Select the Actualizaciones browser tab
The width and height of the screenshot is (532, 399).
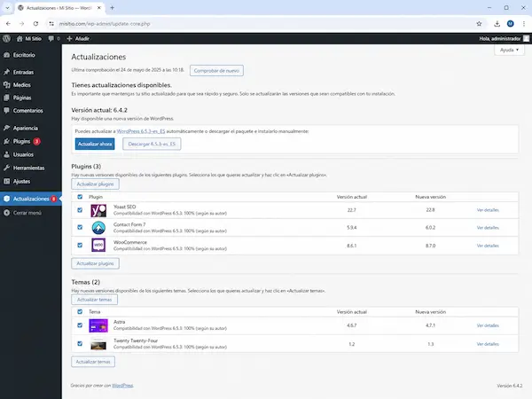[x=59, y=7]
